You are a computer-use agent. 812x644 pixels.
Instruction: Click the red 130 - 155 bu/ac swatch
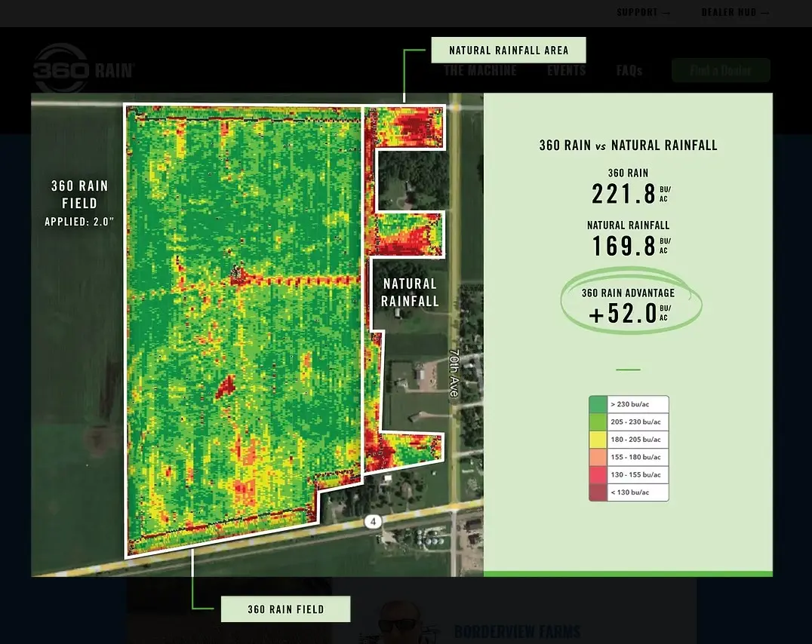click(x=598, y=475)
